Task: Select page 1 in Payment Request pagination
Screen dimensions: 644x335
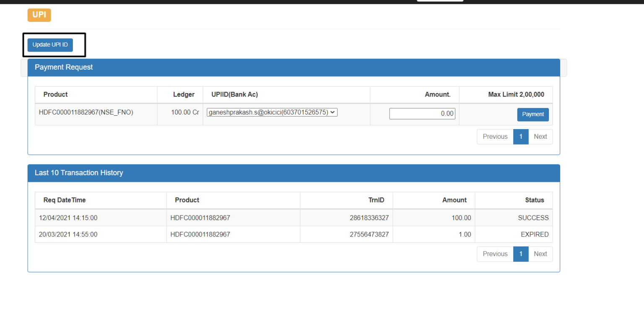Action: click(x=521, y=136)
